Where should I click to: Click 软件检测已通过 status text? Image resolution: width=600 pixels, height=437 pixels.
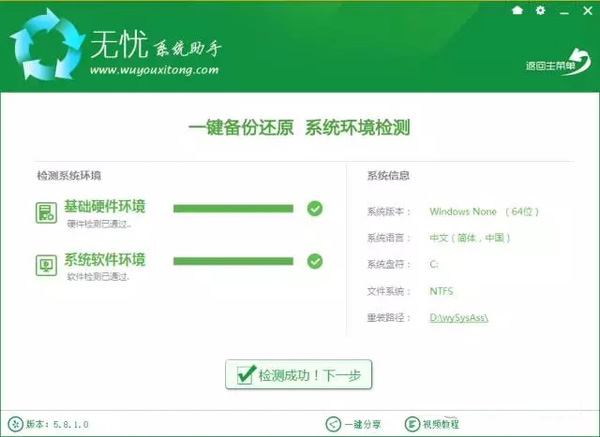click(98, 277)
